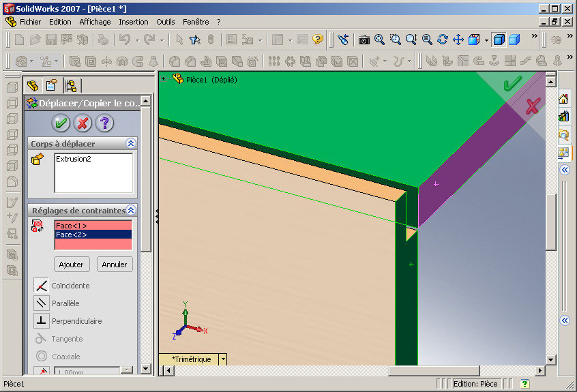
Task: Click the Rotate View icon
Action: point(443,40)
